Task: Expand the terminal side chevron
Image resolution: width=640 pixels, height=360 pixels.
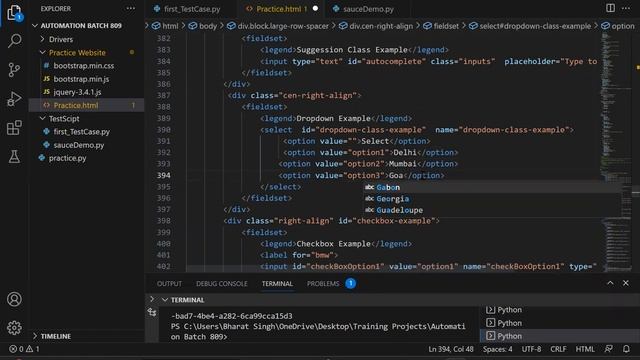Action: [152, 299]
